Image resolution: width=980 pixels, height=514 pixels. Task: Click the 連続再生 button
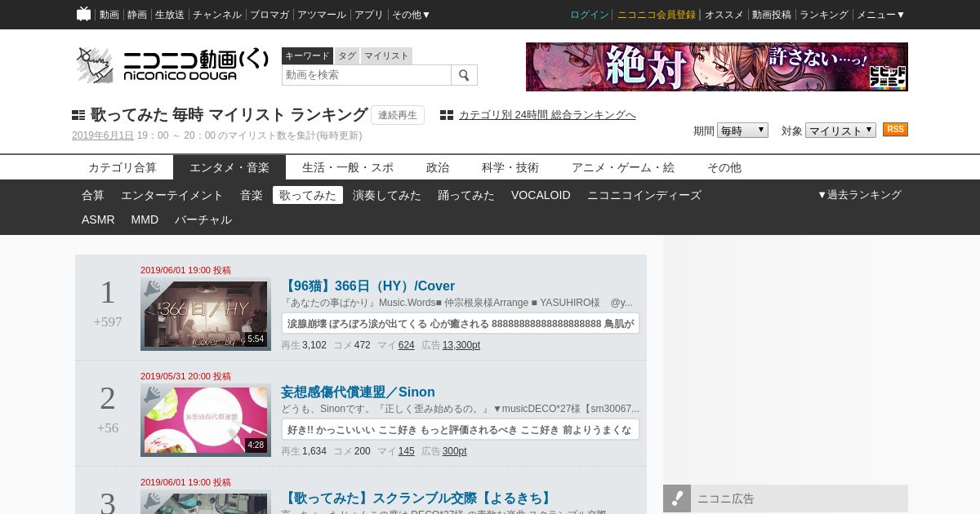pyautogui.click(x=398, y=115)
